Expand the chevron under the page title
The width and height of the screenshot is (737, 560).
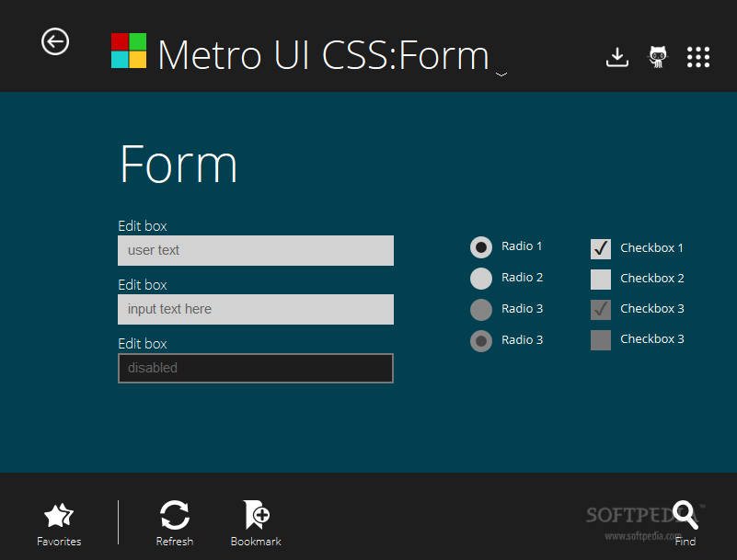[501, 71]
